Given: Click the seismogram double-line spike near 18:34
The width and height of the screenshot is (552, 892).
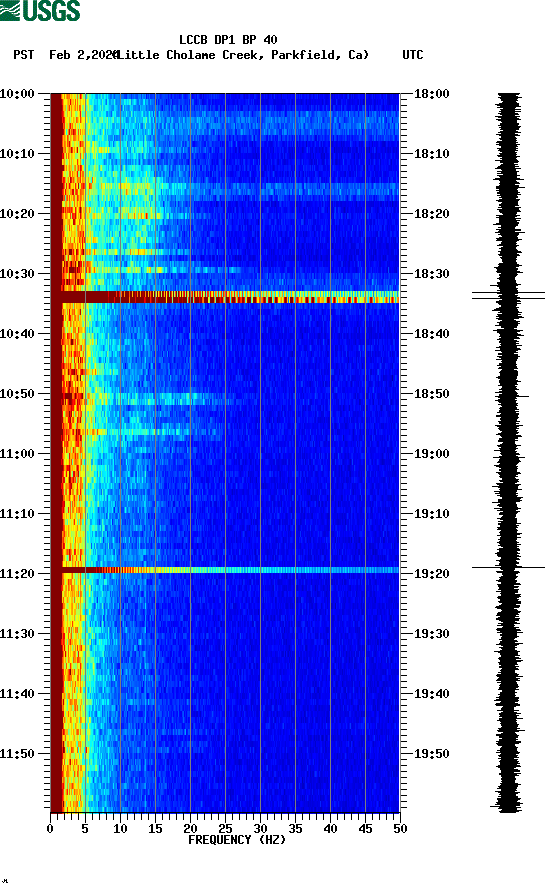Looking at the screenshot, I should pyautogui.click(x=508, y=295).
